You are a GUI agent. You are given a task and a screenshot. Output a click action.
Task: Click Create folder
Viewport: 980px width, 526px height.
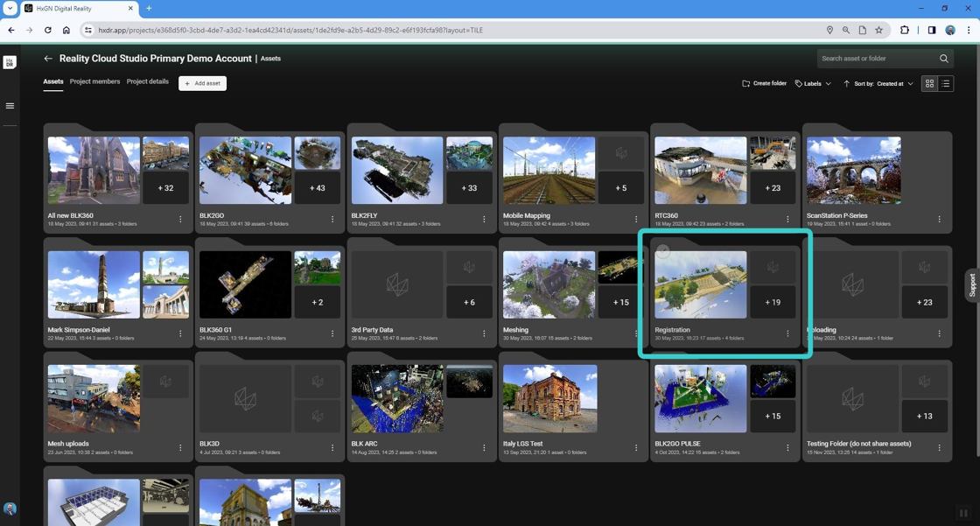(x=764, y=83)
